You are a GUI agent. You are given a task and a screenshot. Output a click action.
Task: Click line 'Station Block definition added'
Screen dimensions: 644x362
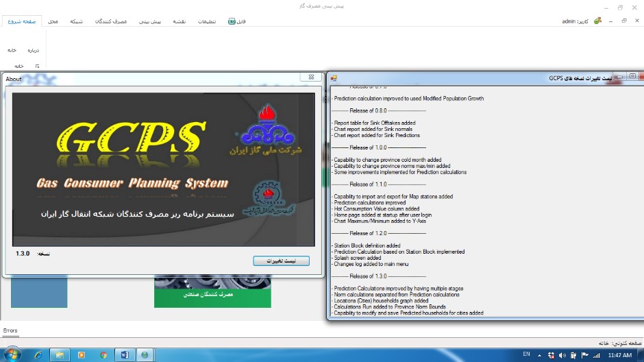(367, 245)
